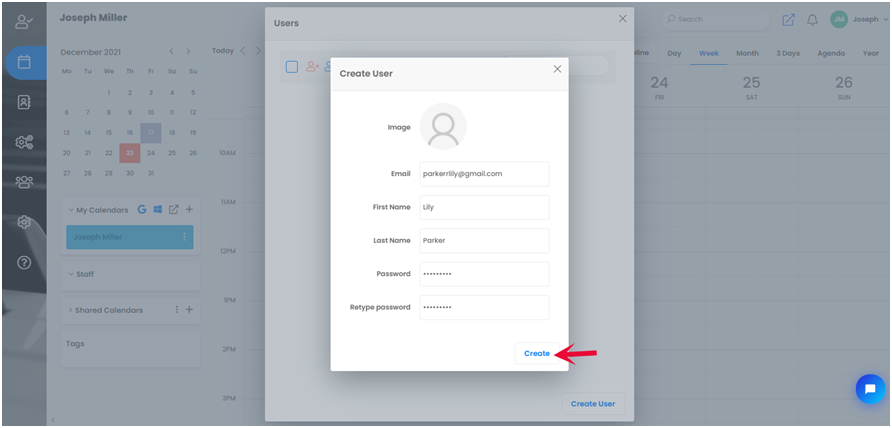This screenshot has height=428, width=892.
Task: Add a shared calendar with plus icon
Action: tap(189, 310)
